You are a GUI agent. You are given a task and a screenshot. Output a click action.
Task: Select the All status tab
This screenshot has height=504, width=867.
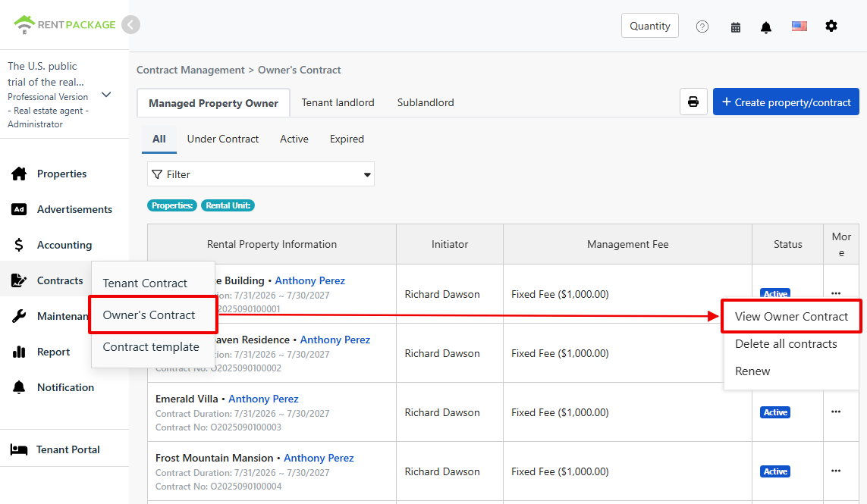pos(159,139)
